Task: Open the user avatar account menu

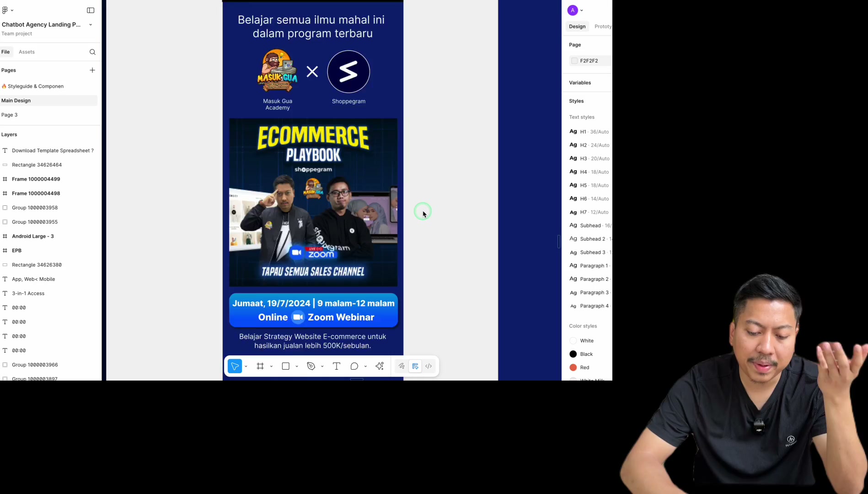Action: pos(573,11)
